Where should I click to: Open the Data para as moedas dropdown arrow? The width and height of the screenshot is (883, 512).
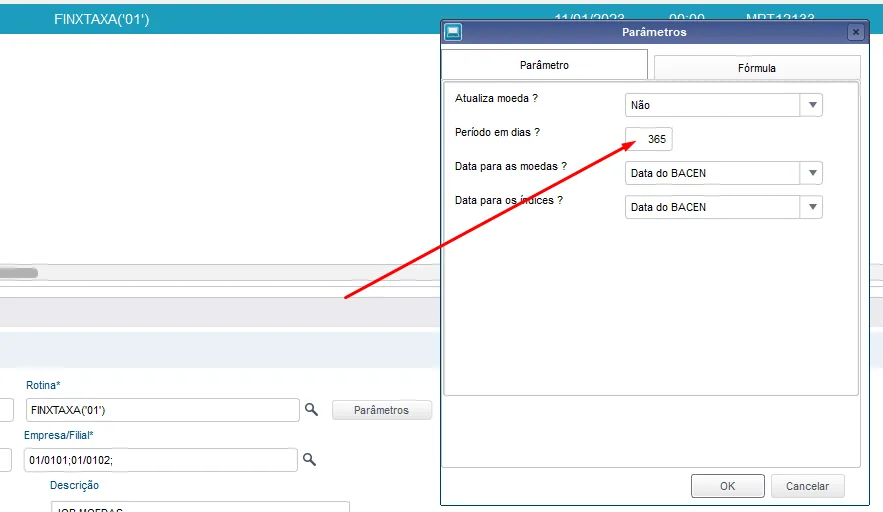click(811, 173)
